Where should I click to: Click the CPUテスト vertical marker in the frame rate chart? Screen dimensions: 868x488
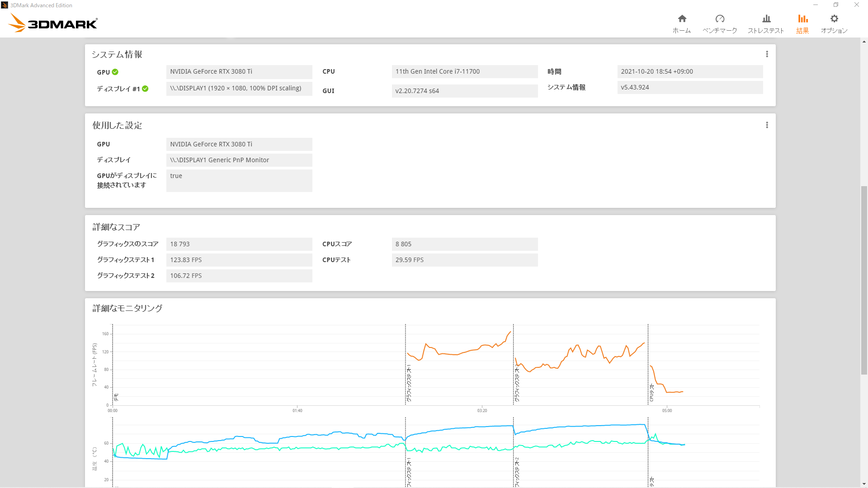point(648,364)
